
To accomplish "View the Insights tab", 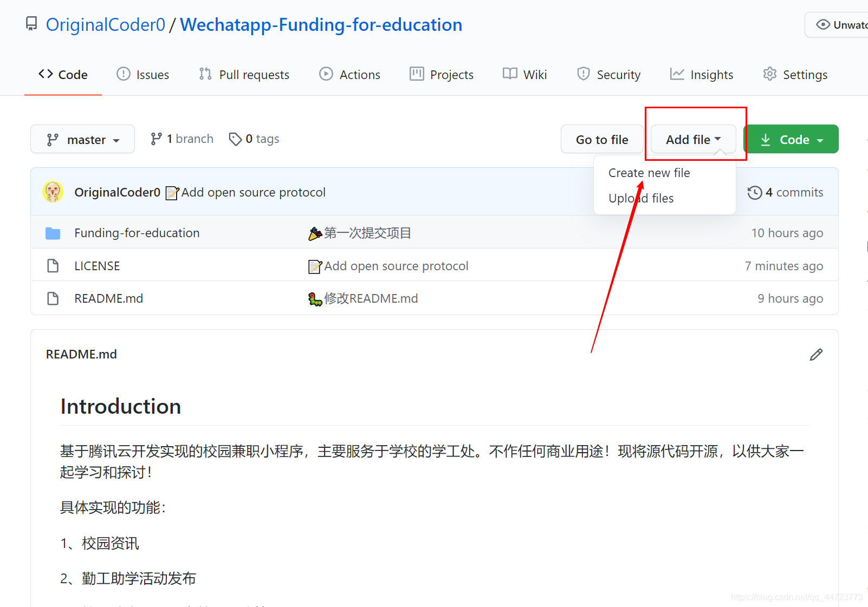I will point(702,75).
